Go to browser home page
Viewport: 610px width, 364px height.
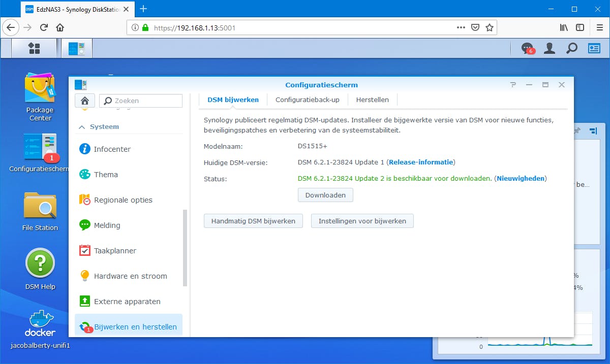pos(60,28)
